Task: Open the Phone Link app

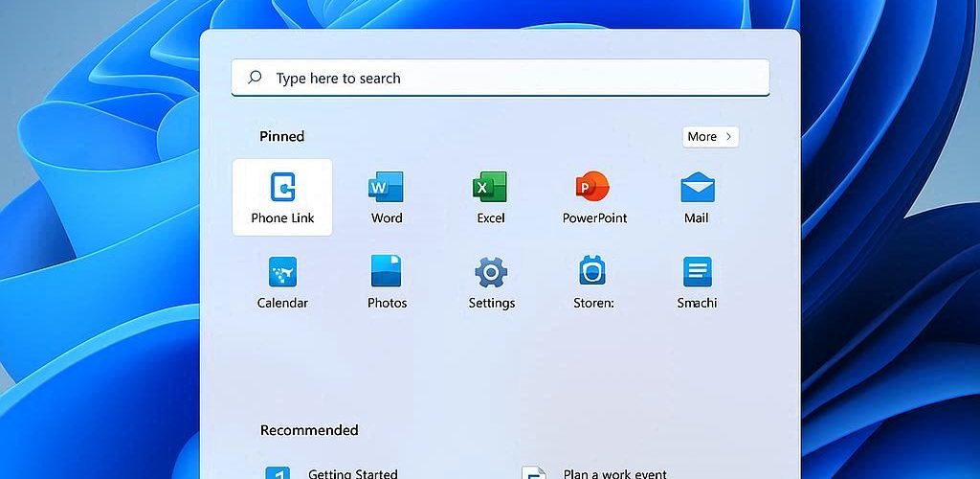Action: pyautogui.click(x=282, y=197)
